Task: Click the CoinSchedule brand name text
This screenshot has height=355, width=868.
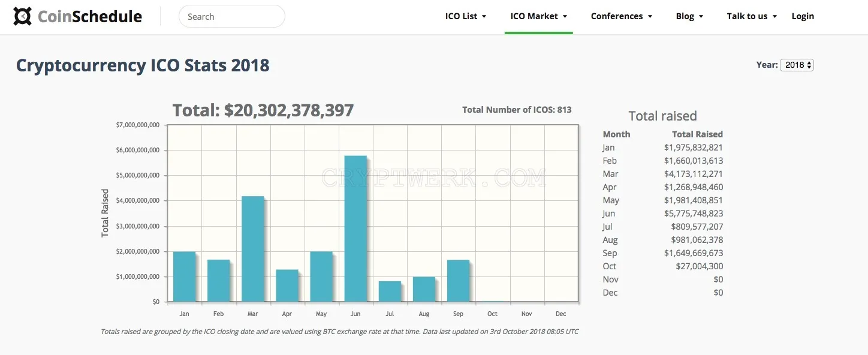Action: click(x=90, y=16)
